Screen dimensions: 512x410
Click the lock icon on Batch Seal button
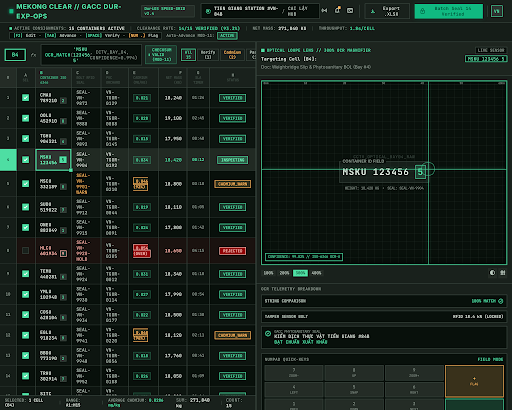point(422,11)
